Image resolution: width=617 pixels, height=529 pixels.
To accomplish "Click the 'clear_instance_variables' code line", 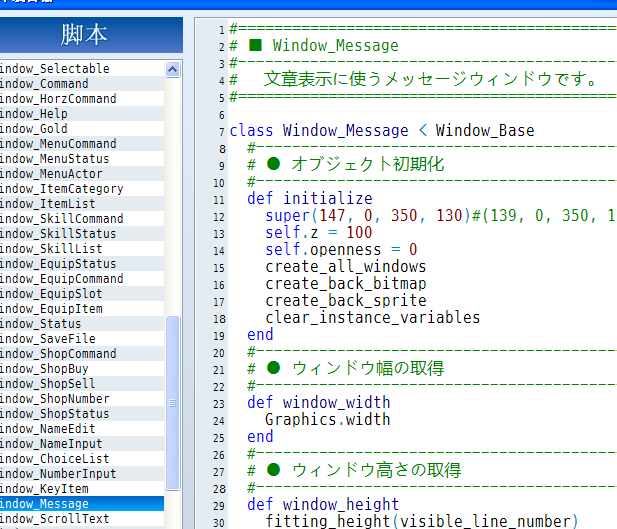I will (x=373, y=317).
